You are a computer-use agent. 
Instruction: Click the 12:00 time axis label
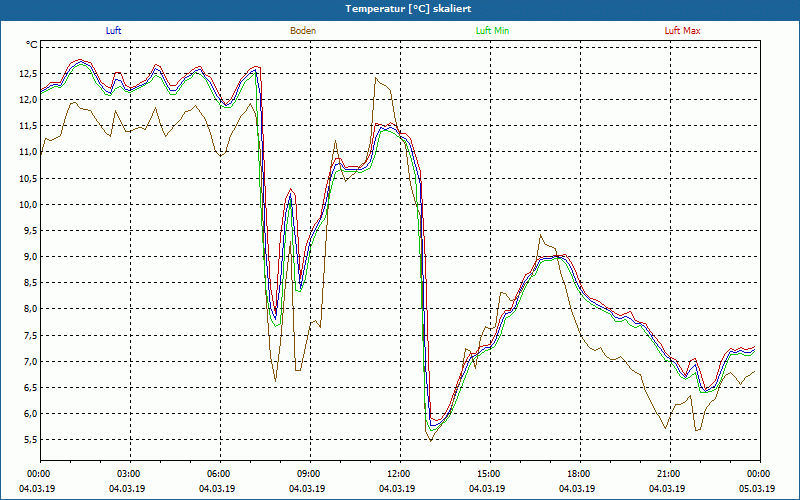(x=400, y=474)
